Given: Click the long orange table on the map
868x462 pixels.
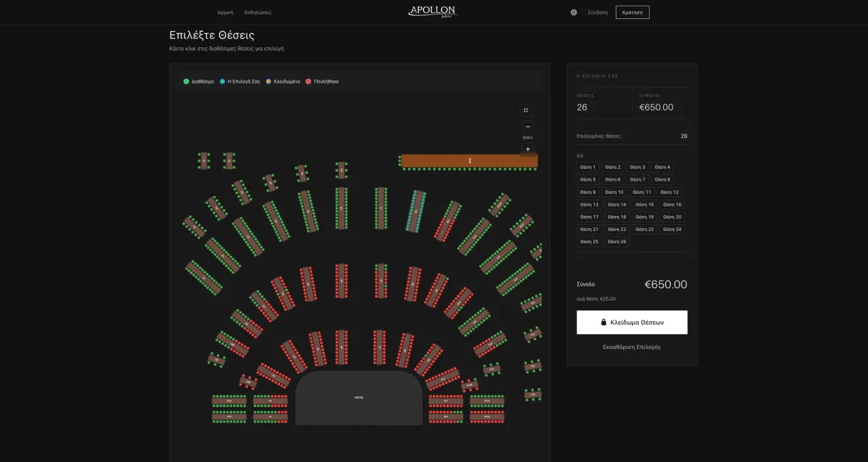Looking at the screenshot, I should point(469,161).
